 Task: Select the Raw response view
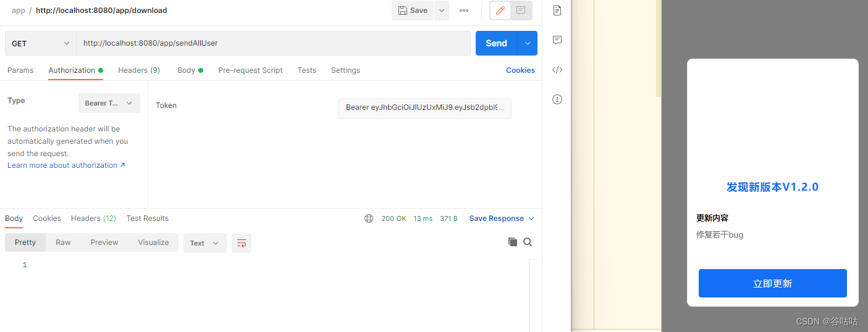pos(63,243)
